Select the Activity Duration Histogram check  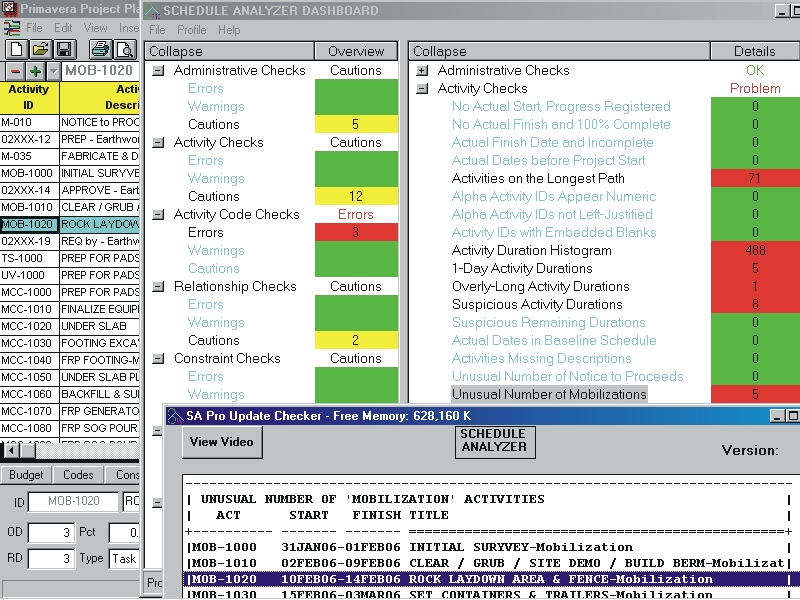pyautogui.click(x=532, y=251)
